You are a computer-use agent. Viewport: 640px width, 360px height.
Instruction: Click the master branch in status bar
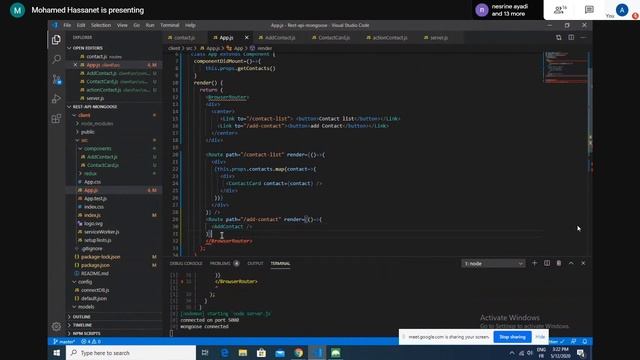[64, 341]
